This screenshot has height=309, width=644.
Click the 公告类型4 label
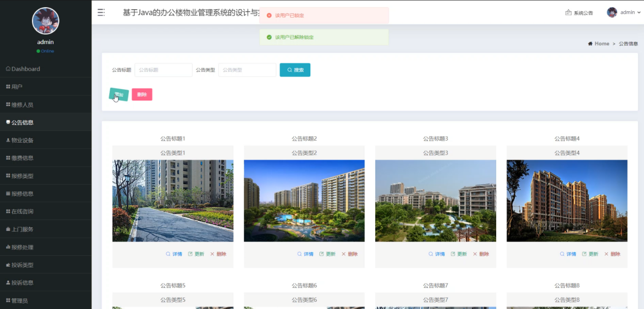tap(567, 153)
